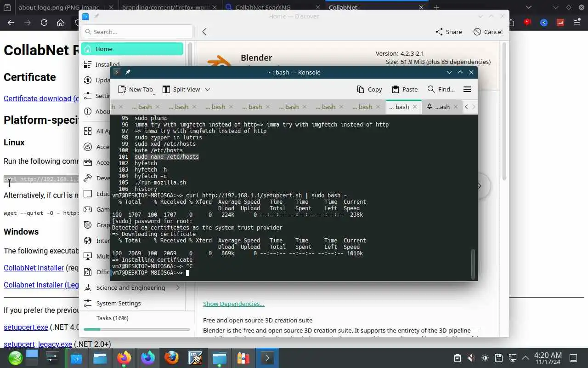Open Tasks (16%) in Discover
Image resolution: width=588 pixels, height=368 pixels.
click(113, 318)
